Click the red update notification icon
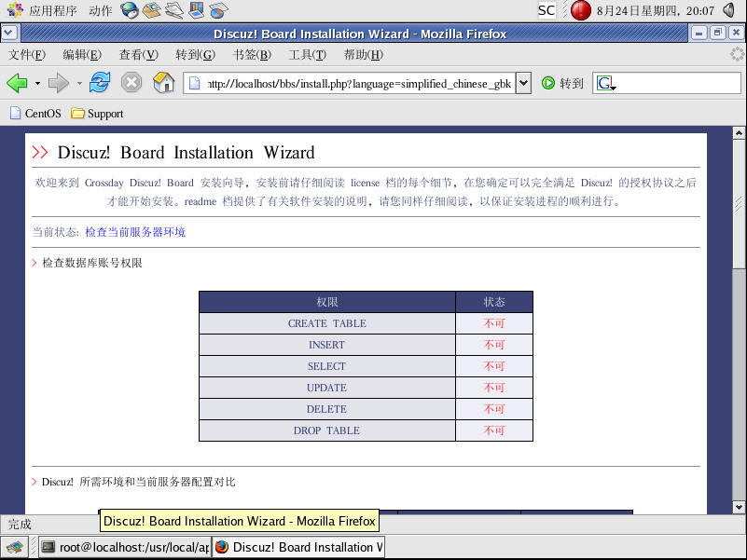Viewport: 747px width, 560px height. (x=580, y=10)
